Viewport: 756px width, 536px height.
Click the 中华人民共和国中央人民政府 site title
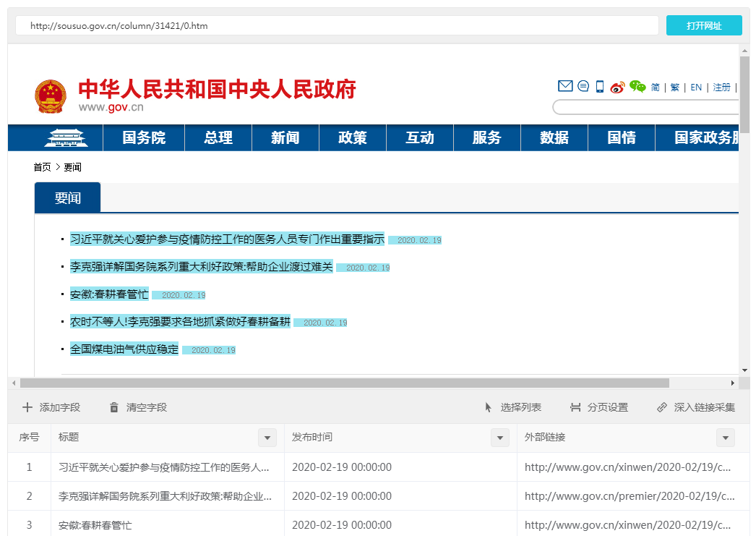[217, 89]
